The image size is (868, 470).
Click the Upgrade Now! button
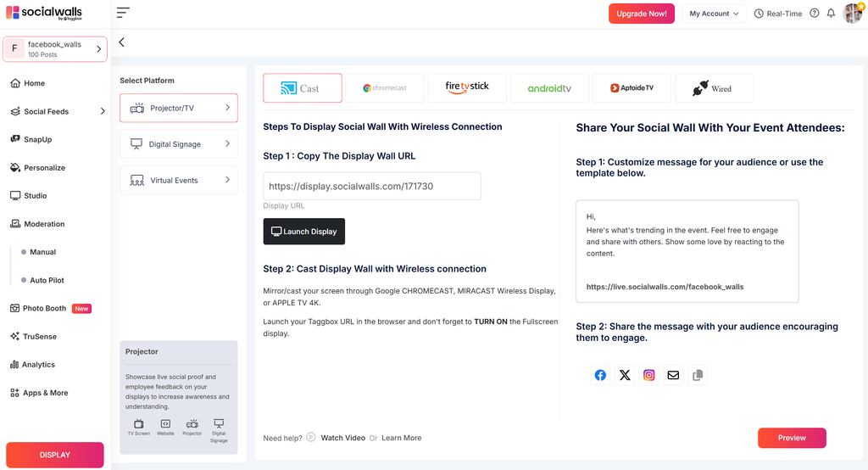click(x=642, y=14)
